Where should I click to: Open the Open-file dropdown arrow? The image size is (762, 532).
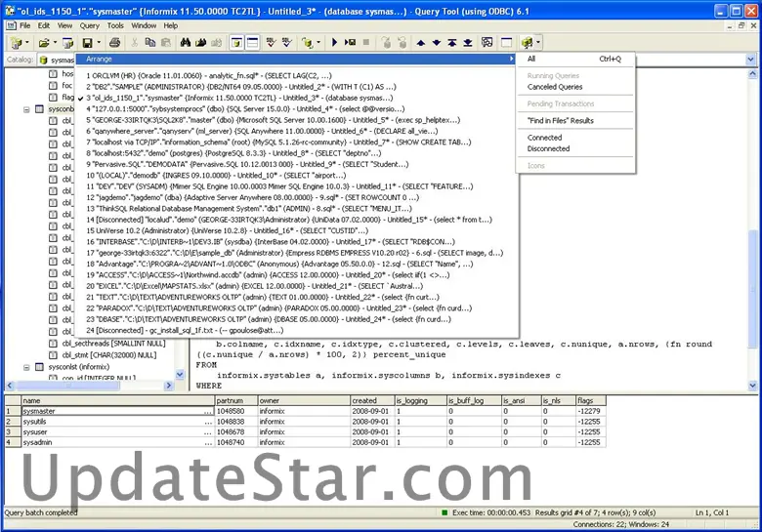[55, 43]
